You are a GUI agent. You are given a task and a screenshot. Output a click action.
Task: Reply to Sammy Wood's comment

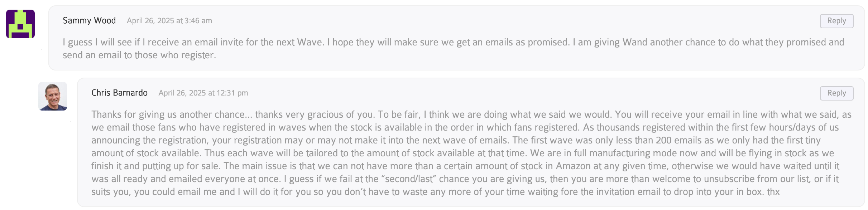836,21
